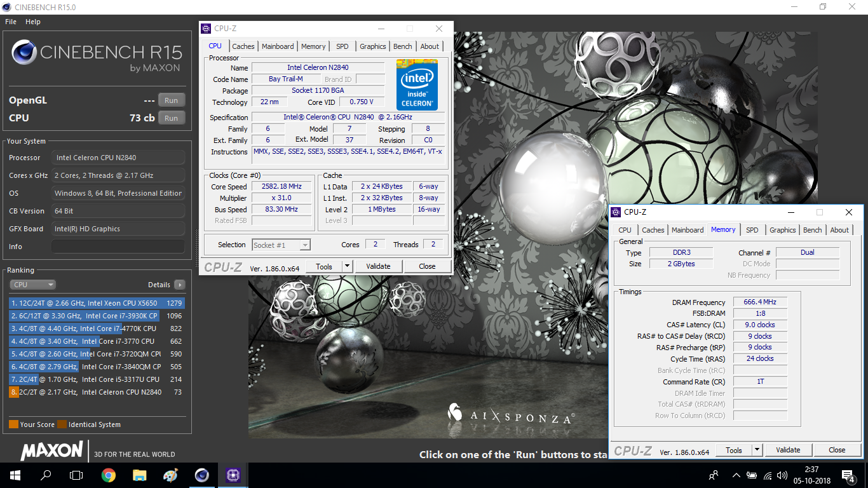Switch to Mainboard tab in Memory window
The width and height of the screenshot is (868, 488).
(x=688, y=230)
